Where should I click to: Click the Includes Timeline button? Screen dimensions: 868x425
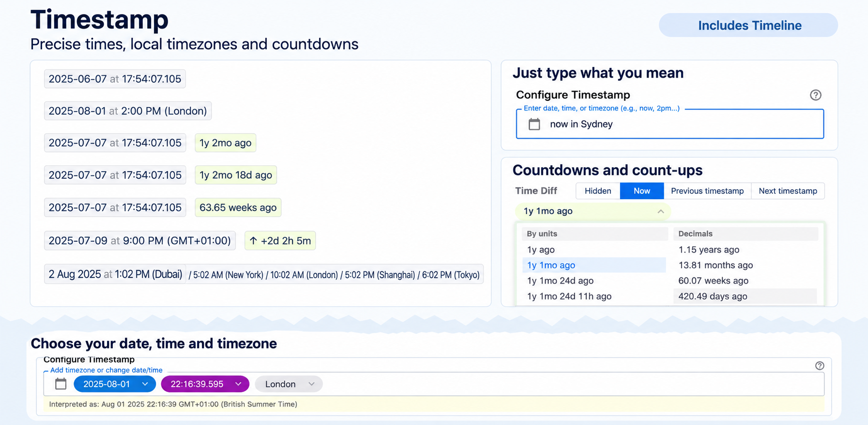coord(748,25)
